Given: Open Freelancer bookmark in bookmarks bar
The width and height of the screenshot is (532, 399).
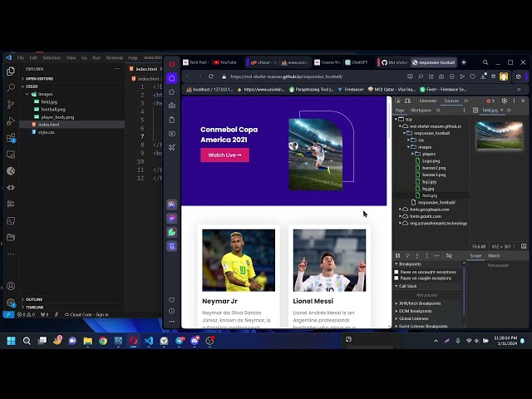Looking at the screenshot, I should click(x=351, y=90).
